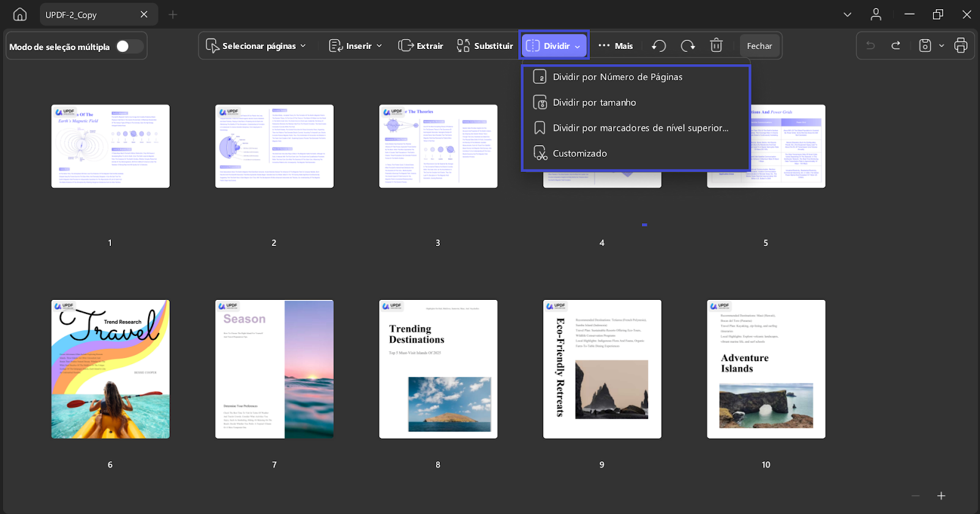Click the Extrair button

point(421,46)
